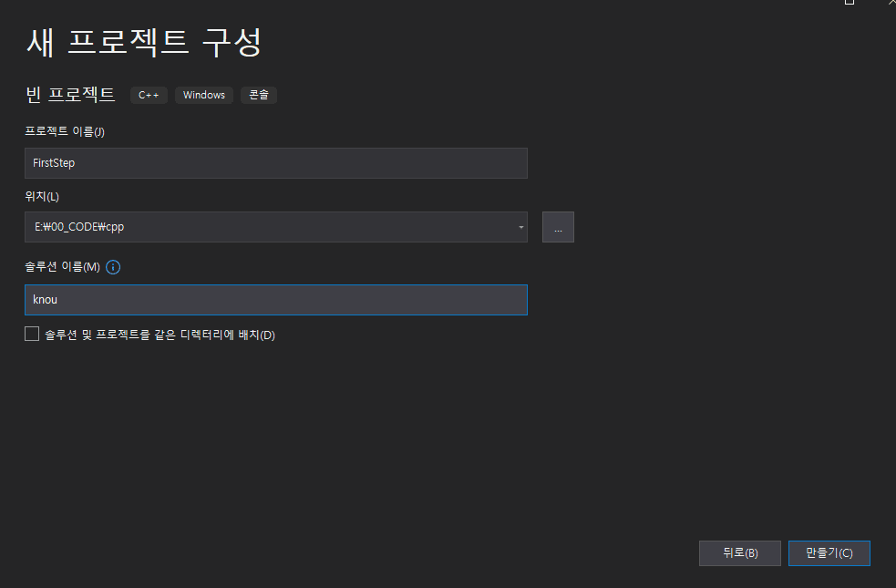Click the info icon beside 솔루션 이름
This screenshot has width=896, height=588.
click(x=114, y=267)
